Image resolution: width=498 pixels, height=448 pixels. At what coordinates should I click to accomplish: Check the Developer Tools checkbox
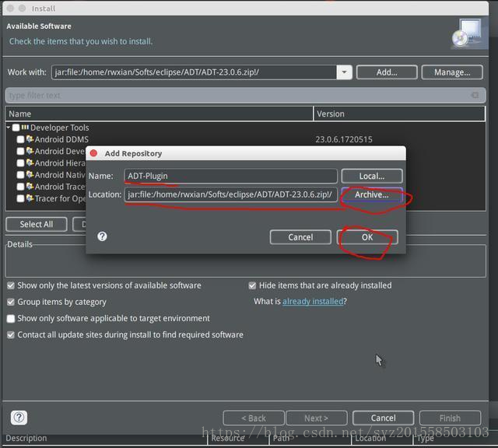pyautogui.click(x=16, y=128)
